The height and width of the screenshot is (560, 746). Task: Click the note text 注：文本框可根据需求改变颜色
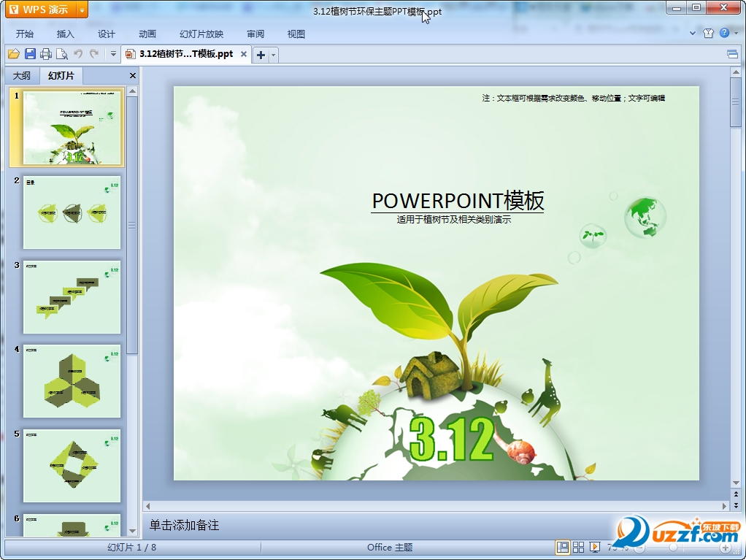click(x=573, y=98)
